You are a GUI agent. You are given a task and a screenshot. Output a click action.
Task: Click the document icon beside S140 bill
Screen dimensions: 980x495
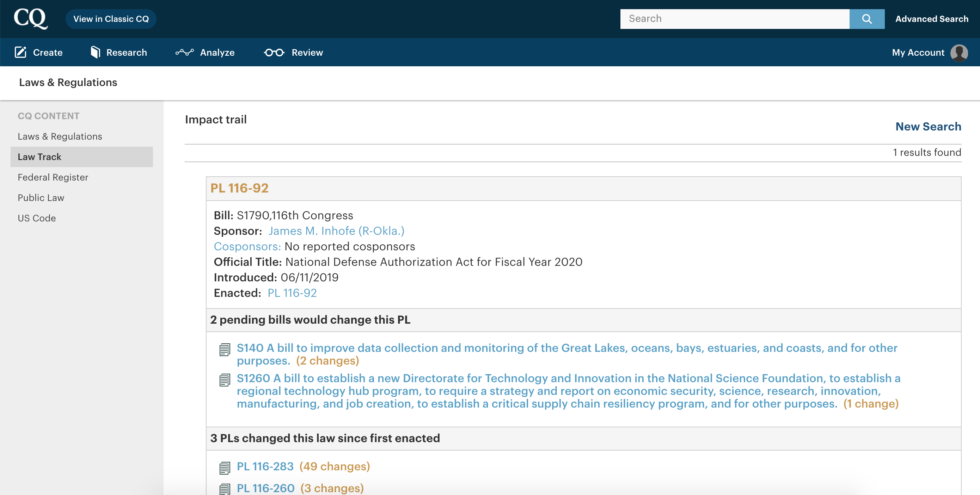(x=225, y=349)
